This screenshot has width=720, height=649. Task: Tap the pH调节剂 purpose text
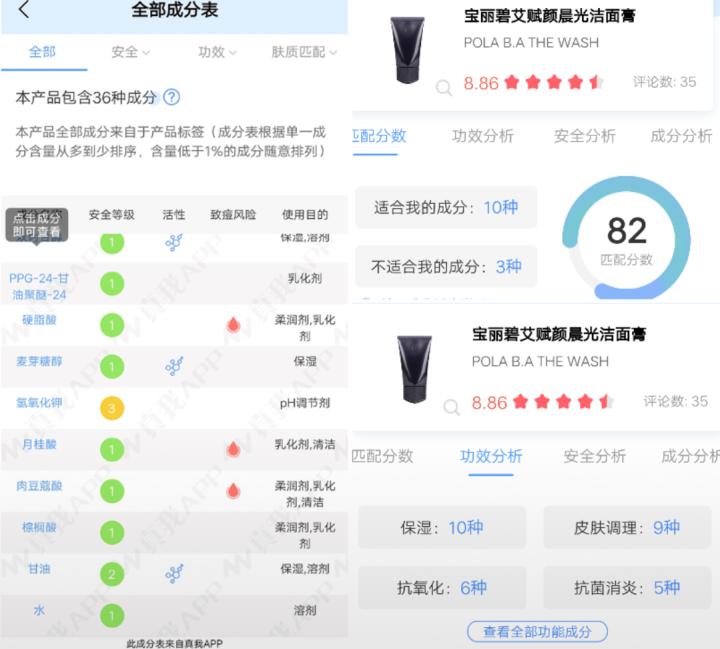(x=305, y=403)
